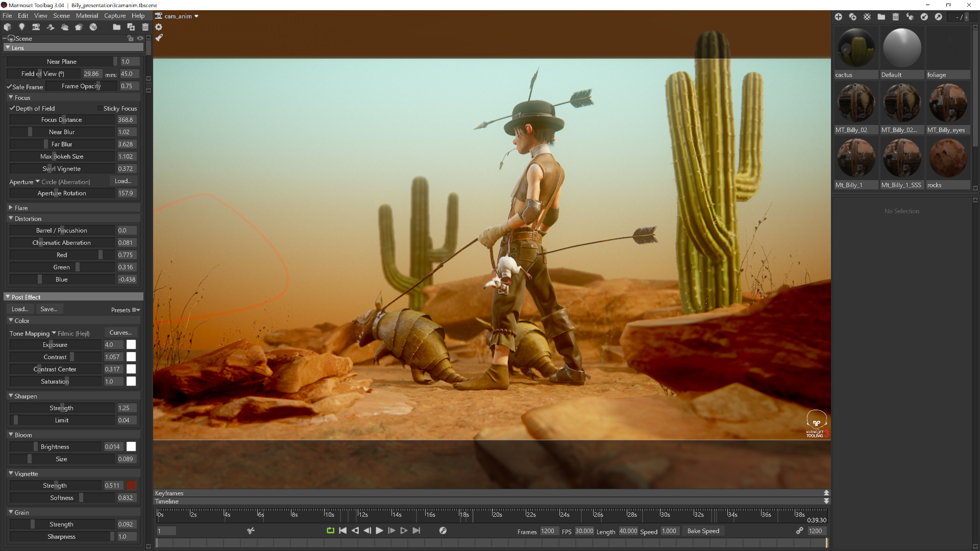Add a turntable object
Screen dimensions: 980x551
tap(93, 27)
